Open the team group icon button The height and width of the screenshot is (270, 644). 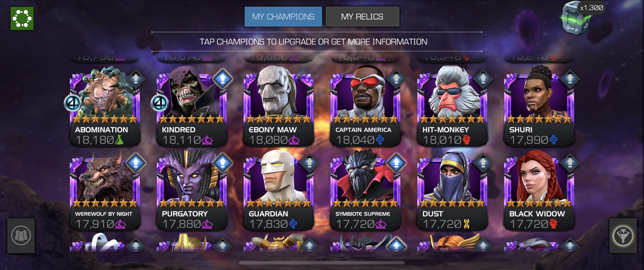[21, 235]
